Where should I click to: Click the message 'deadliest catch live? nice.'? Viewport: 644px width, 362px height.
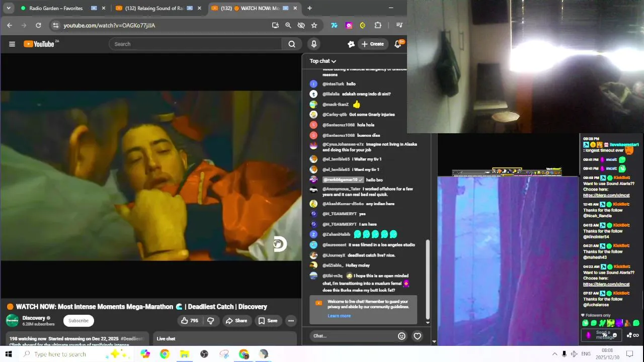371,255
